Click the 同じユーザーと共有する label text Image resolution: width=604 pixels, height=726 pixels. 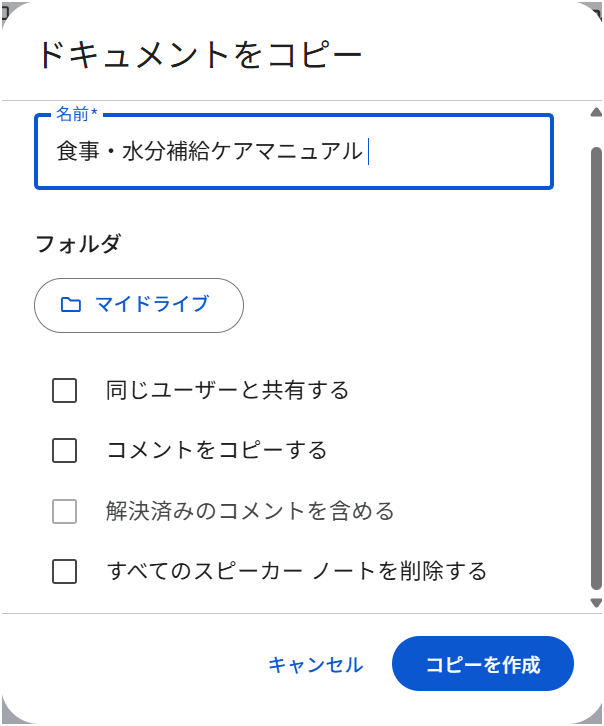pos(227,390)
